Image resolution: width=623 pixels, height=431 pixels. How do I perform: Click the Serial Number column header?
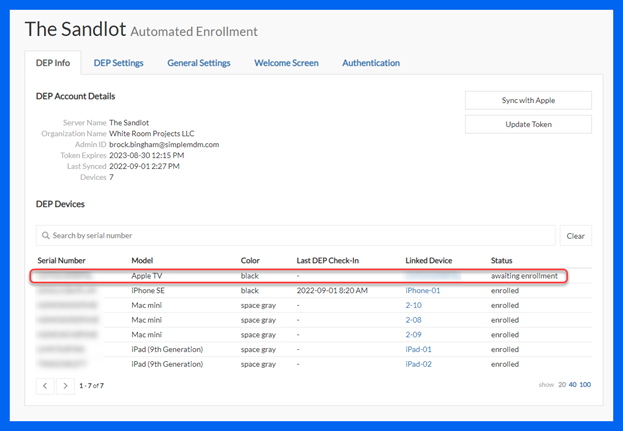pyautogui.click(x=62, y=261)
